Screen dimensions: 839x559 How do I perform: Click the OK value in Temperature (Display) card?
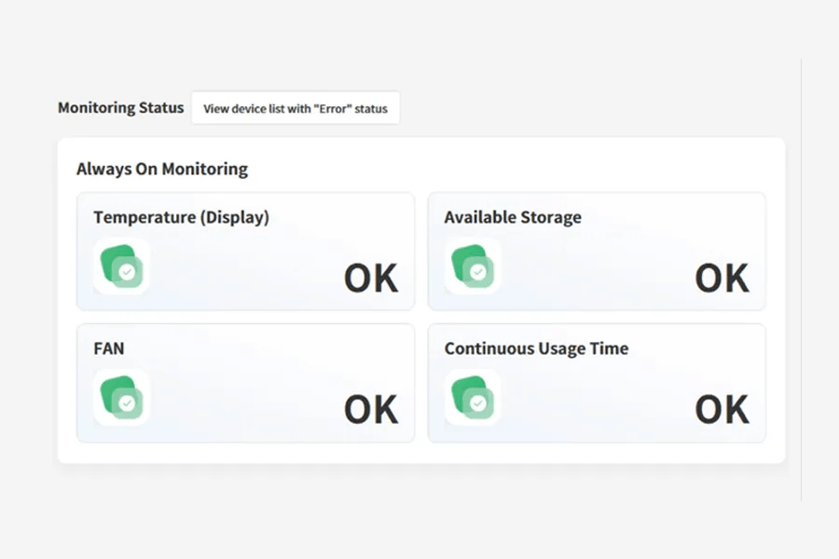click(x=371, y=278)
